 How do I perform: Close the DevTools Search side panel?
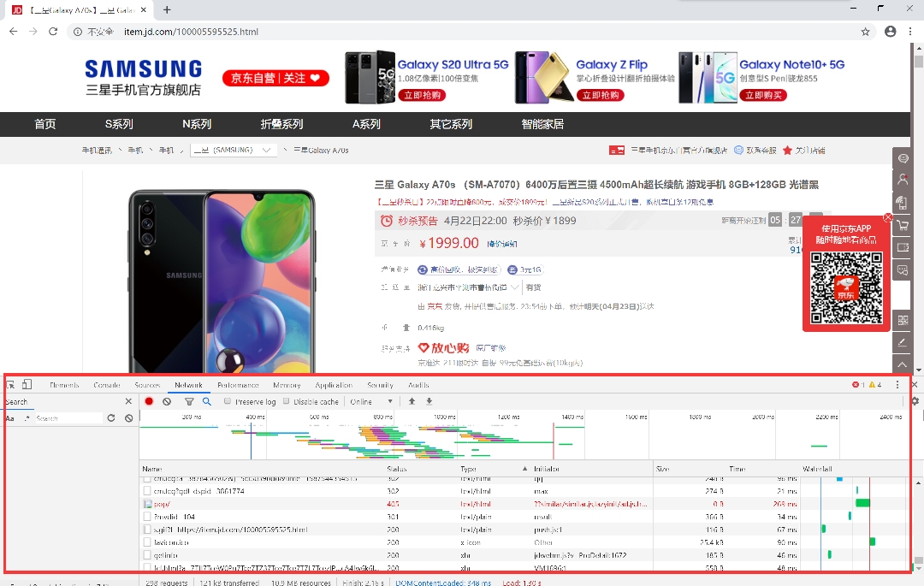pos(128,401)
